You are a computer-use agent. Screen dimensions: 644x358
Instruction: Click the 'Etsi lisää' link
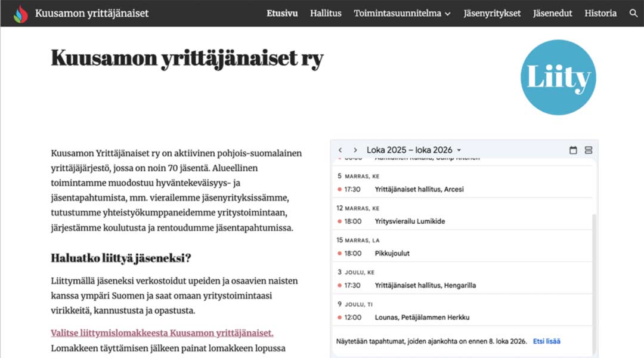(546, 341)
